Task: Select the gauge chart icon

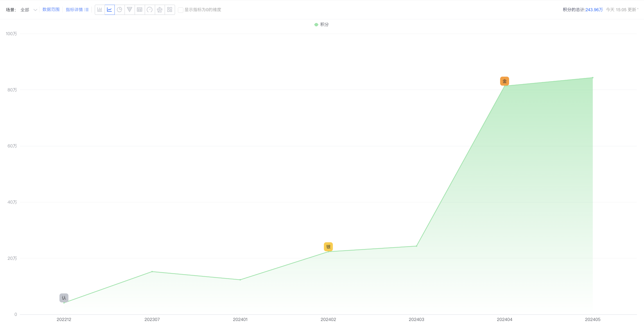Action: pos(150,10)
